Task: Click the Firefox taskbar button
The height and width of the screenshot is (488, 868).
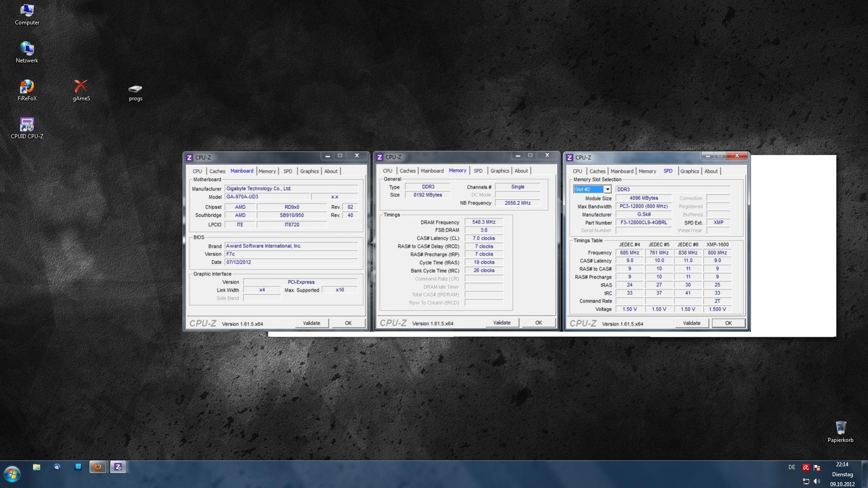Action: coord(97,467)
